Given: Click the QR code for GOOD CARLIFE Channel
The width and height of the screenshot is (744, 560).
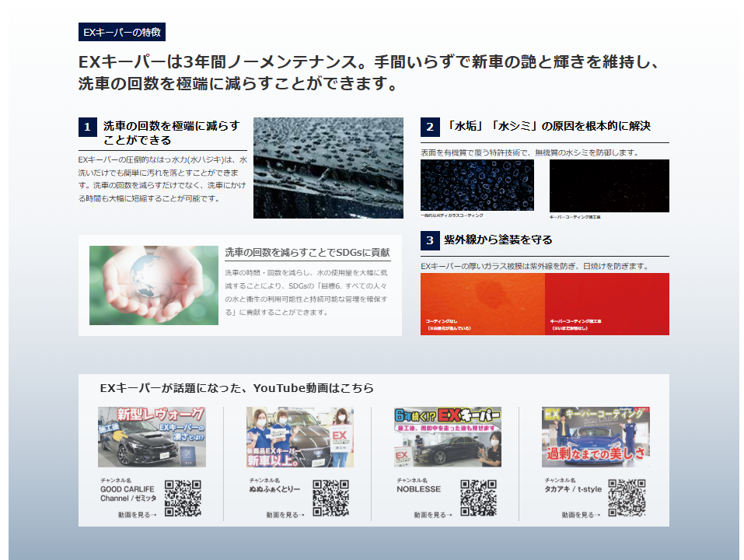Looking at the screenshot, I should tap(183, 498).
